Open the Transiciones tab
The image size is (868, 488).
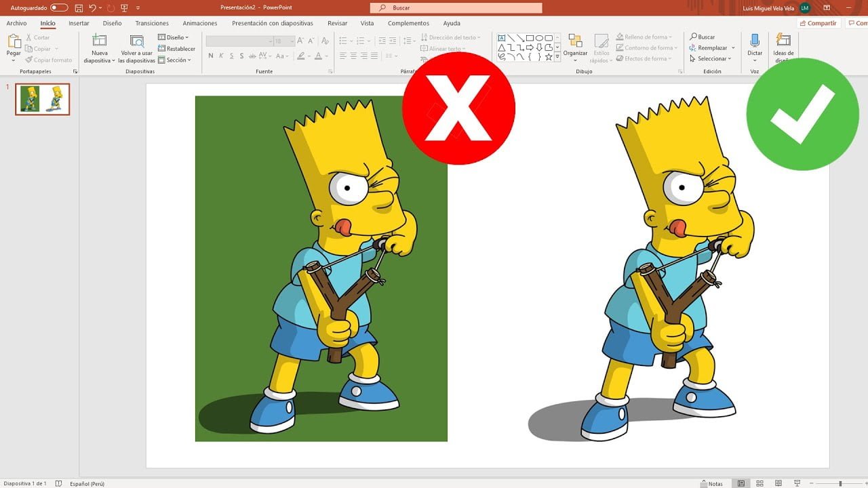[x=152, y=23]
